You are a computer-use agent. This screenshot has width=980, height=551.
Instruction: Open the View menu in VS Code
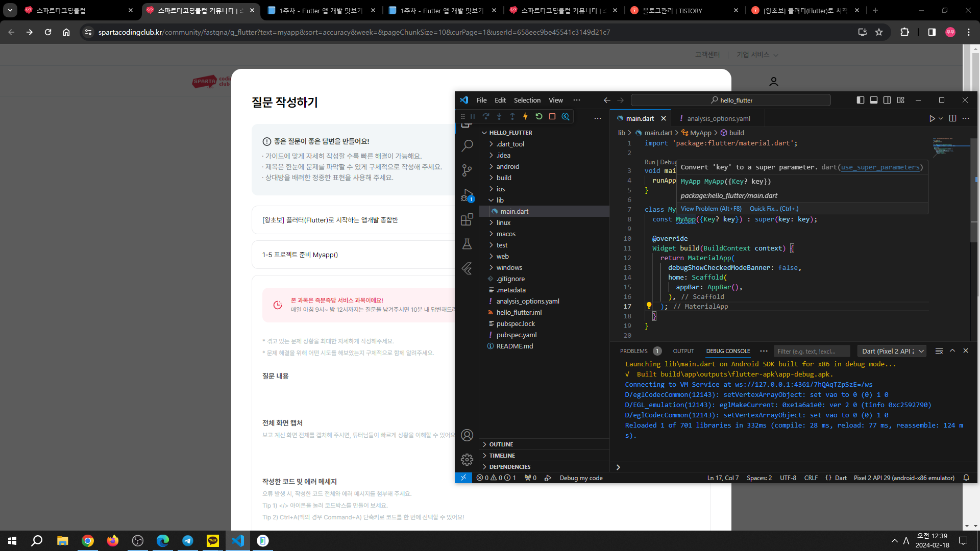556,101
